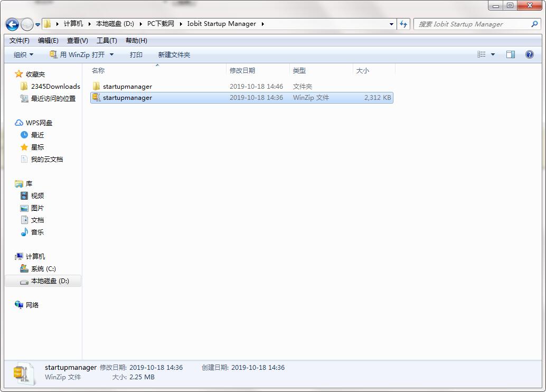Click the 2019-10-18 14:46 date cell
This screenshot has width=546, height=392.
[256, 86]
